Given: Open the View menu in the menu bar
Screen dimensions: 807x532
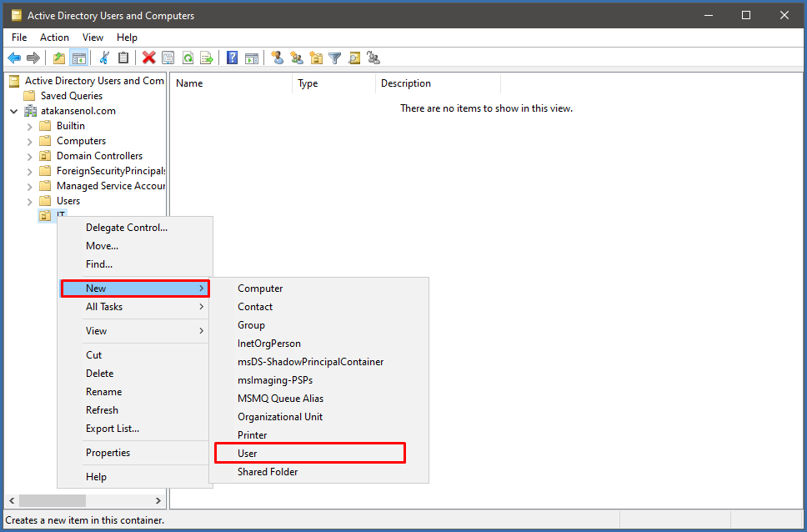Looking at the screenshot, I should pyautogui.click(x=93, y=38).
